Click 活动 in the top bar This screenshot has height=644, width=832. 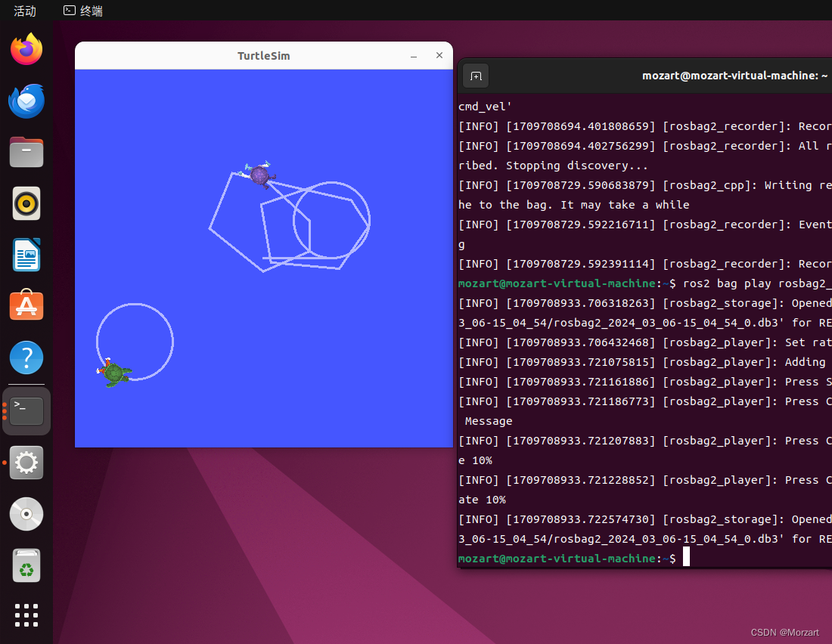pyautogui.click(x=23, y=11)
